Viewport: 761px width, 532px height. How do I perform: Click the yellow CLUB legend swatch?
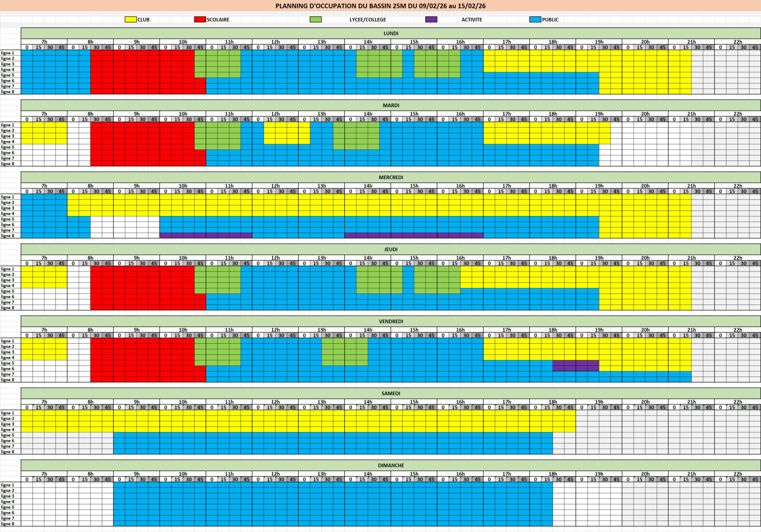[x=130, y=19]
